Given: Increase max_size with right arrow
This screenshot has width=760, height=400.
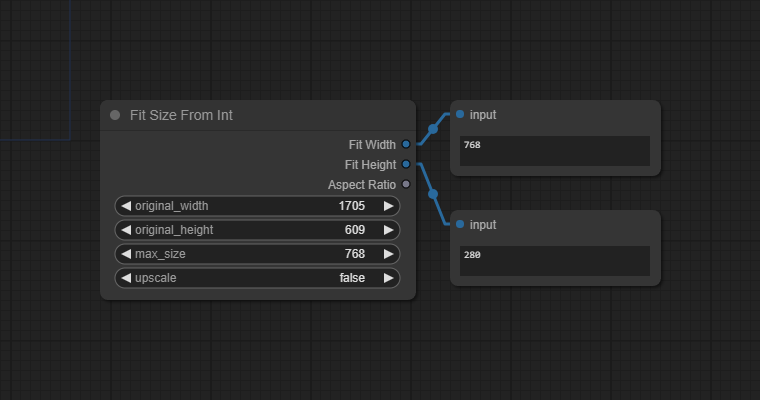Looking at the screenshot, I should (x=388, y=254).
